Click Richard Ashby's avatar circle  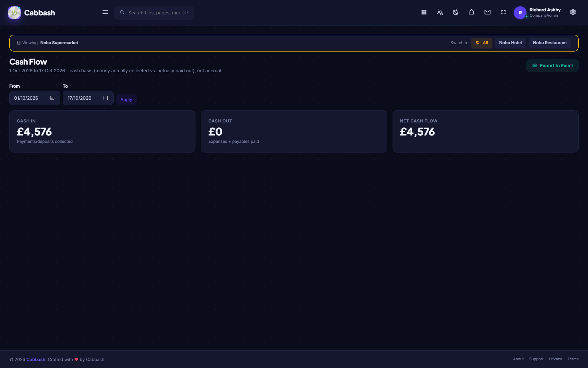point(520,13)
